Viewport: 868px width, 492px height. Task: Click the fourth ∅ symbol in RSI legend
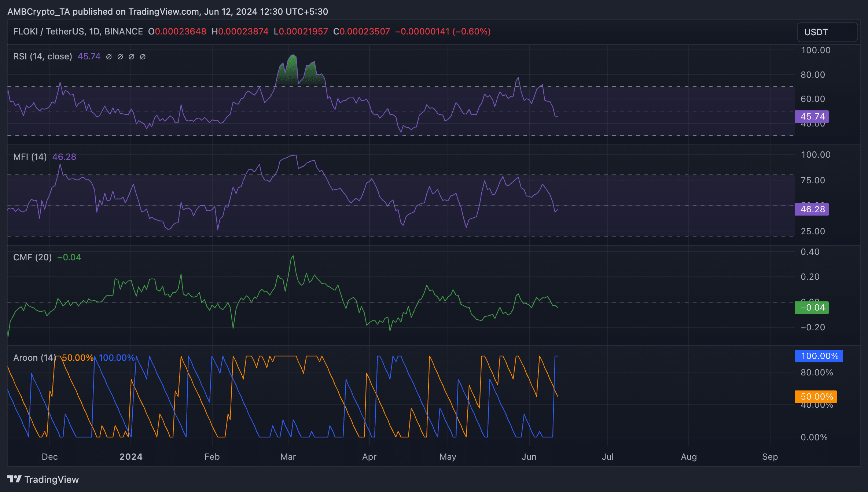point(143,57)
